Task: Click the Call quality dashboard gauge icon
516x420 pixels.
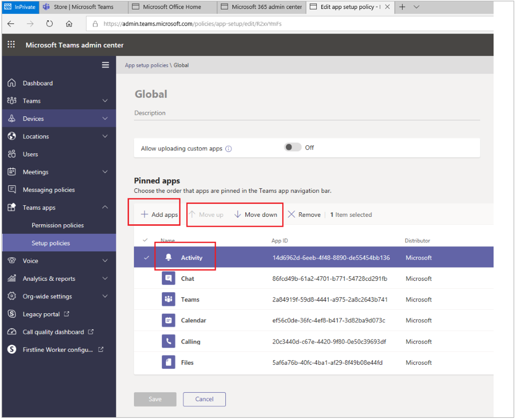Action: click(12, 332)
